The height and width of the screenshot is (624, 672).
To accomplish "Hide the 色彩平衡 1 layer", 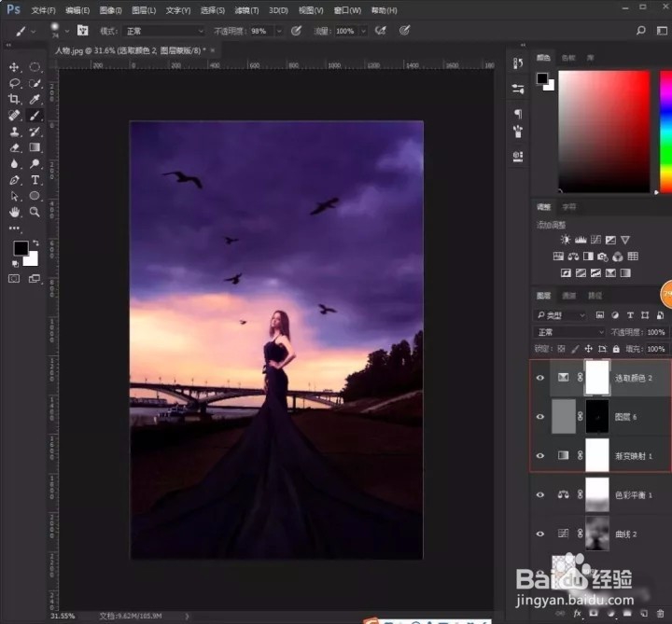I will point(540,494).
